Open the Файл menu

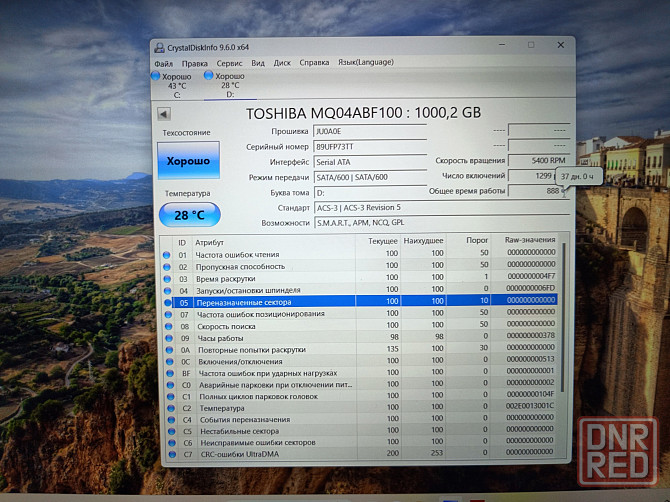(163, 64)
